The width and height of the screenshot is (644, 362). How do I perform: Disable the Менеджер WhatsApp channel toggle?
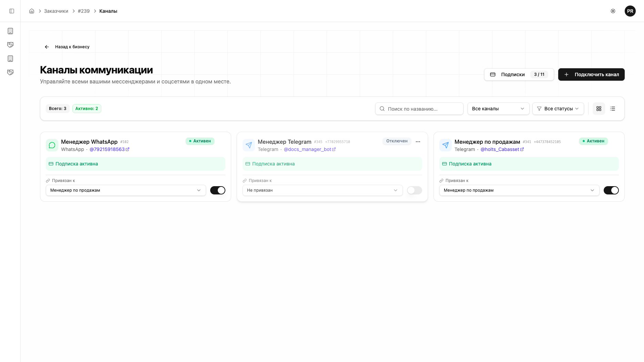click(218, 190)
